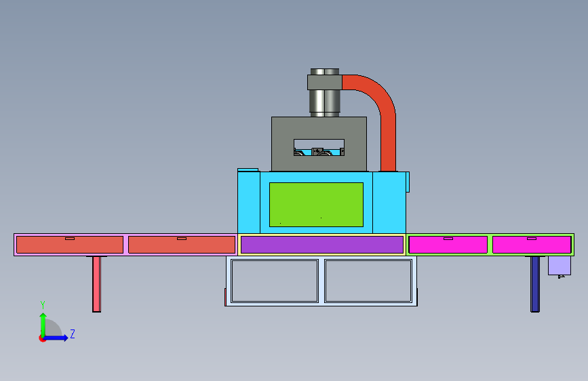Click the green Y axis arrow of the triad
This screenshot has width=588, height=381.
43,324
